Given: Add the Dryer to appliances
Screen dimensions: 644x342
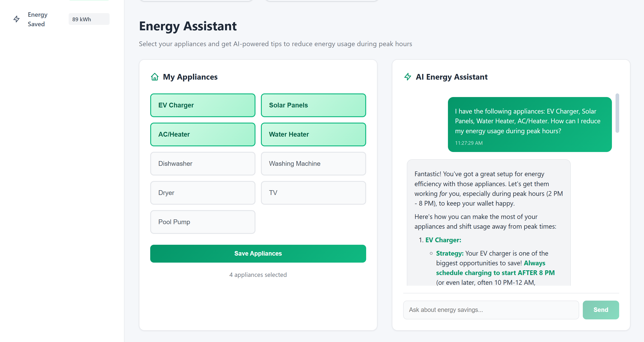Looking at the screenshot, I should tap(202, 193).
